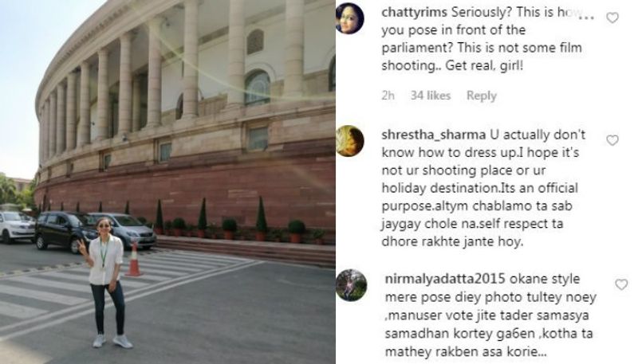Open nirmalyadatta2015 profile picture

point(351,285)
